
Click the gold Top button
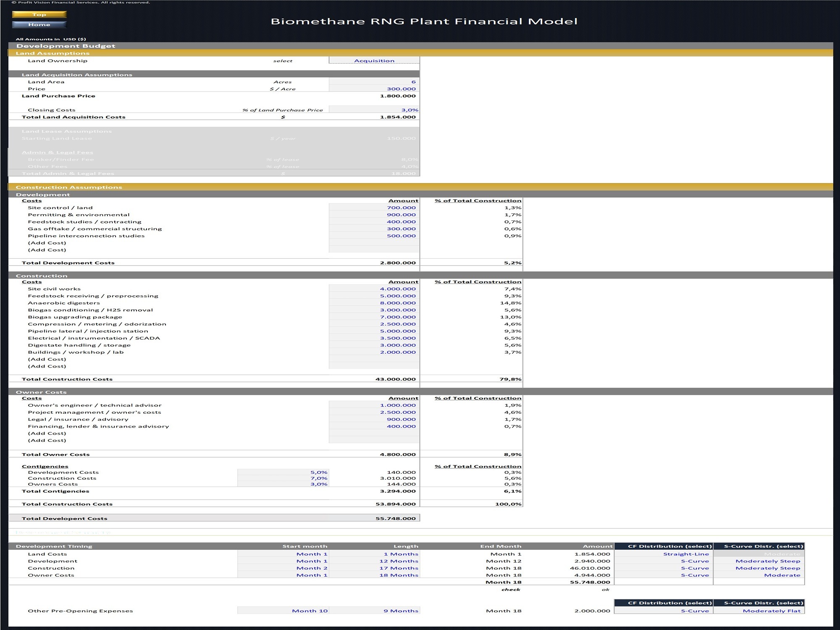[39, 14]
